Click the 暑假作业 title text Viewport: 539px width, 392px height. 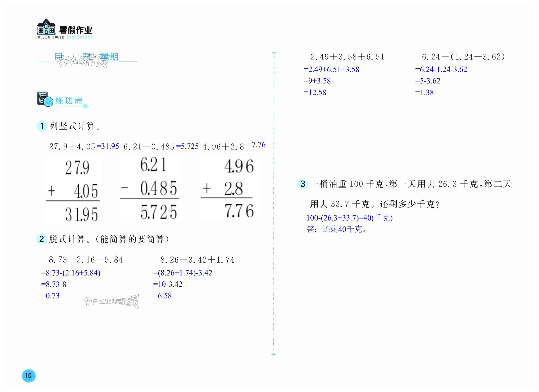[76, 30]
